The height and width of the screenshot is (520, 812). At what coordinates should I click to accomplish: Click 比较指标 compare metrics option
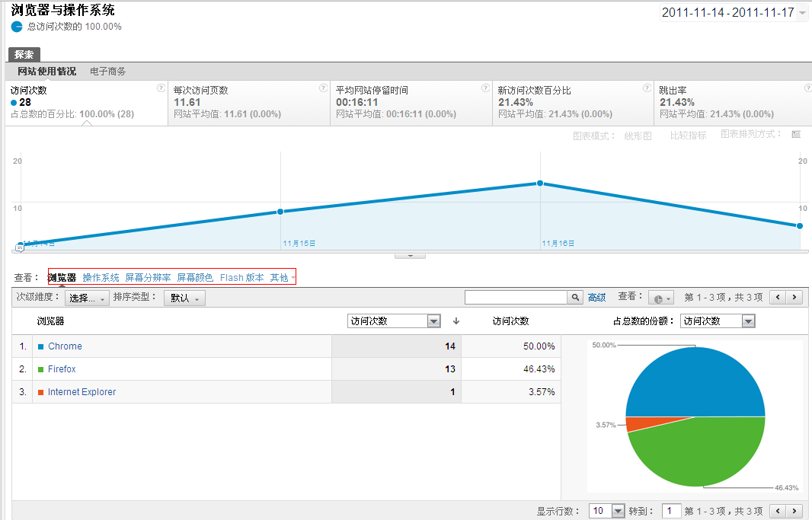(x=688, y=135)
